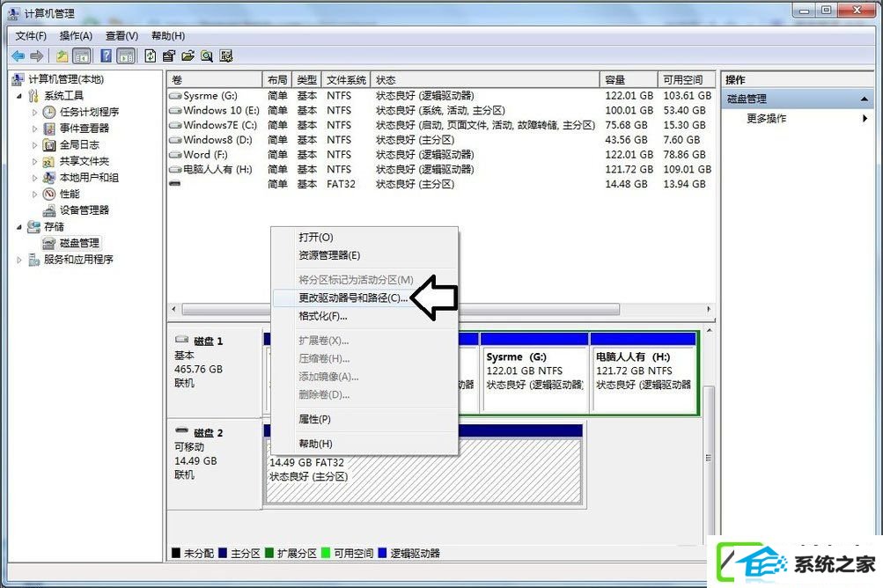Select the 14.49 GB FAT32 partition block
The height and width of the screenshot is (588, 883).
tap(423, 465)
